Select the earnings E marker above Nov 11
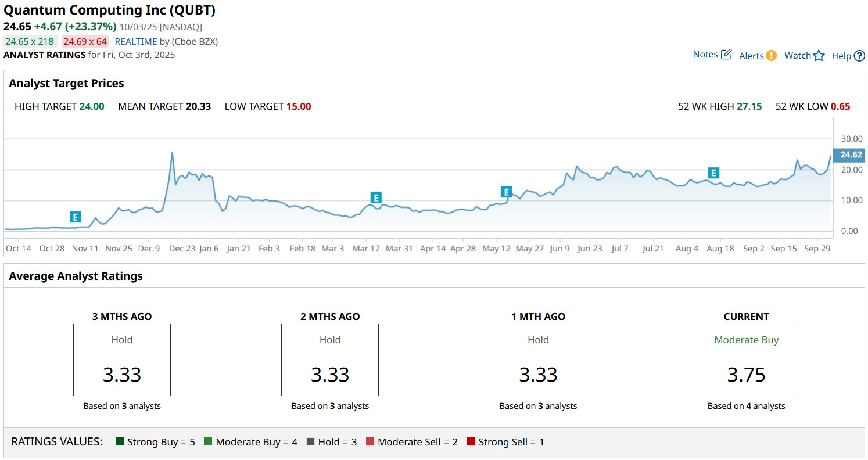The height and width of the screenshot is (460, 868). pyautogui.click(x=75, y=217)
